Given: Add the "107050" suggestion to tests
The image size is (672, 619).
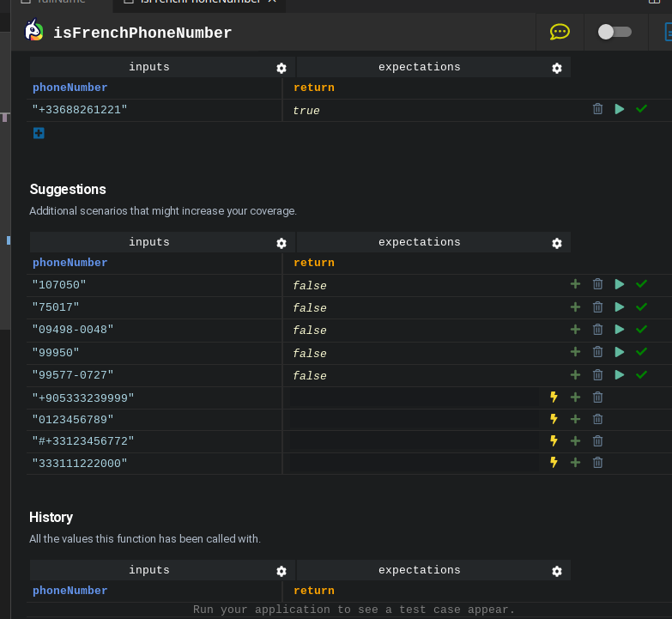Looking at the screenshot, I should (x=575, y=284).
